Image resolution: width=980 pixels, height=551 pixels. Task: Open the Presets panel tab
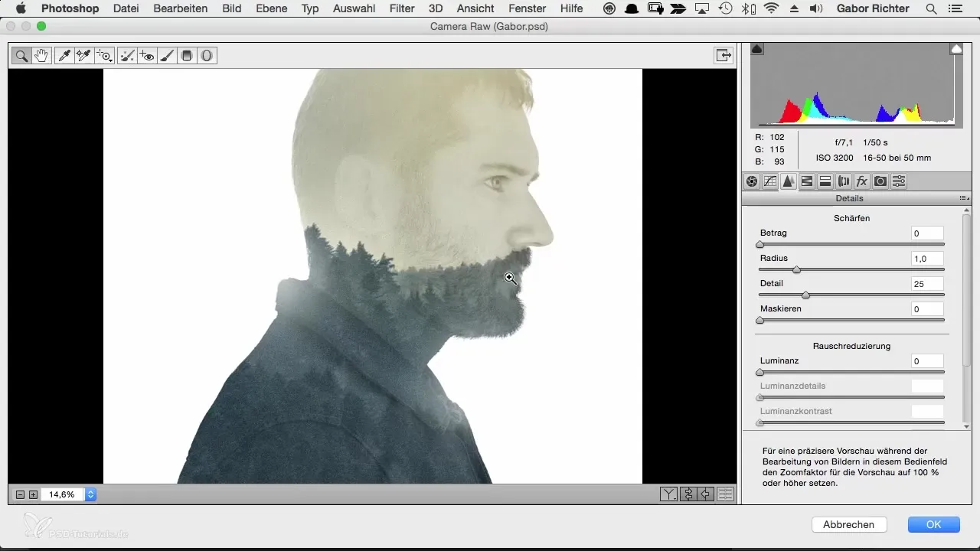[x=899, y=181]
